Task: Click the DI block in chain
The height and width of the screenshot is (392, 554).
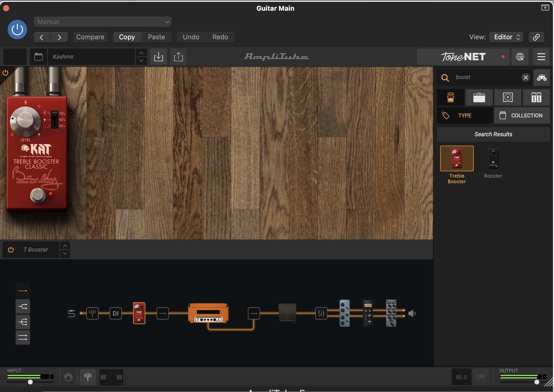Action: tap(116, 313)
